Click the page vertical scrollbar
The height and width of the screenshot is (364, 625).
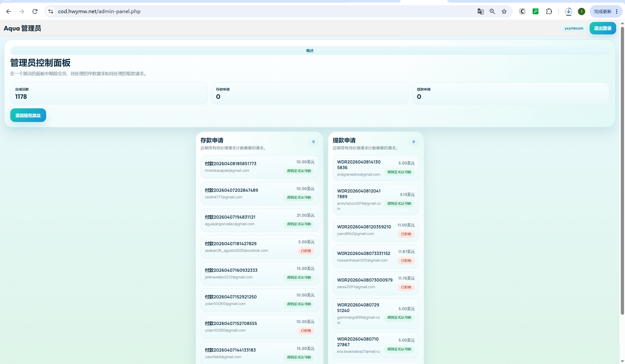tap(622, 171)
